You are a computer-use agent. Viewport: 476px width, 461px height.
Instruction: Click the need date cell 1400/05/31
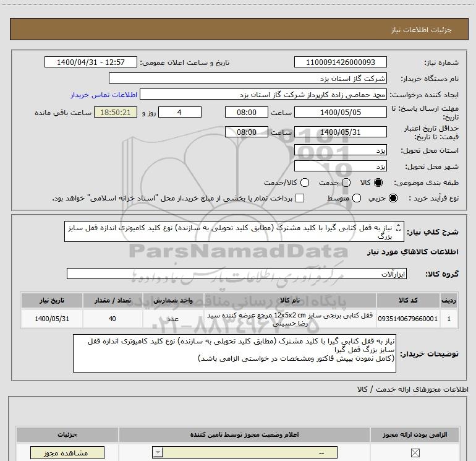tap(51, 319)
